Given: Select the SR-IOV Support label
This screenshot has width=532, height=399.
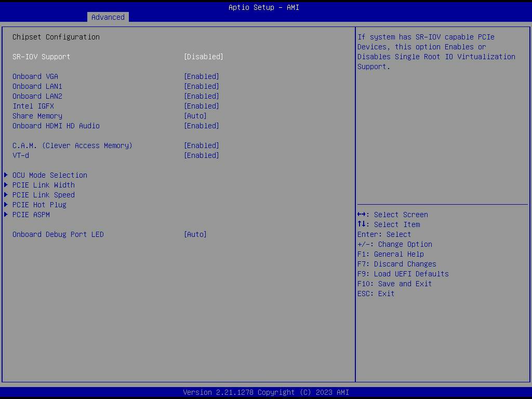Looking at the screenshot, I should (41, 57).
